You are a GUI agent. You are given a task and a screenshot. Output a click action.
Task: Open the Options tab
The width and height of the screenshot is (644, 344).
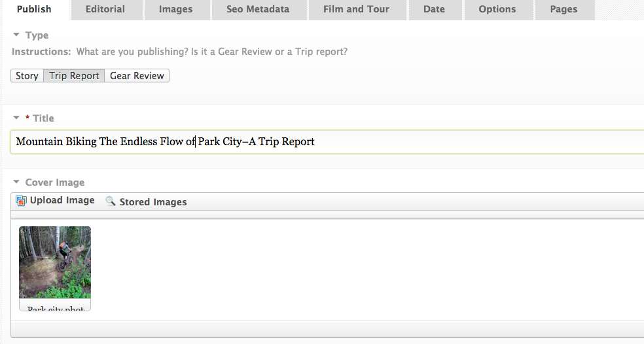tap(497, 9)
